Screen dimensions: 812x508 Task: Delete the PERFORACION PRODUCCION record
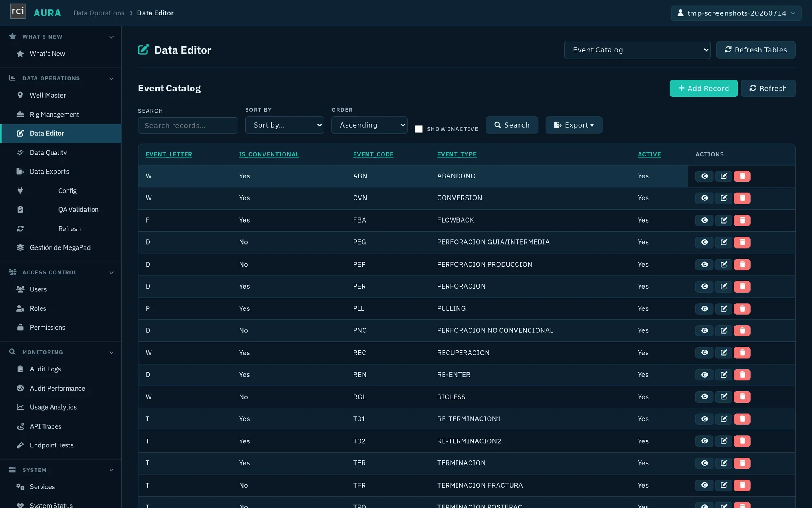[742, 265]
